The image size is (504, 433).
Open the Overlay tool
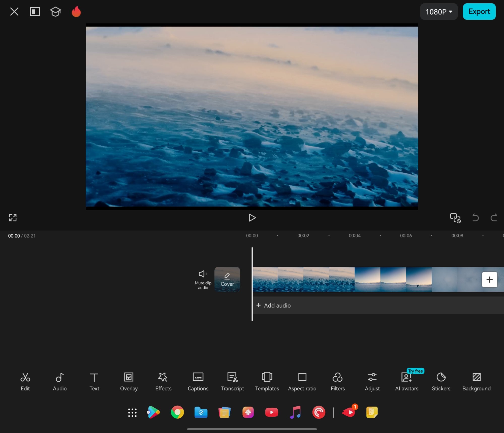click(x=129, y=381)
